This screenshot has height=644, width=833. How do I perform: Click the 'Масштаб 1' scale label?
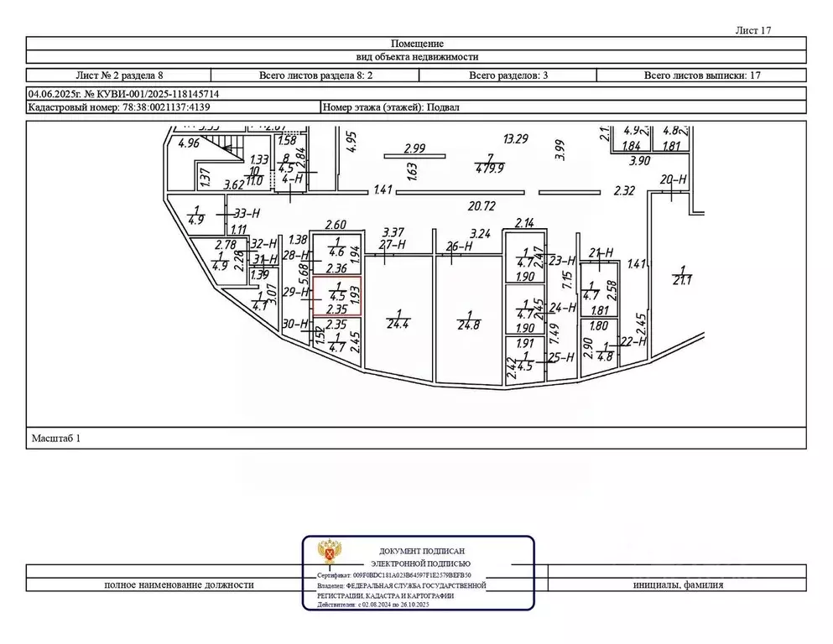click(x=55, y=439)
